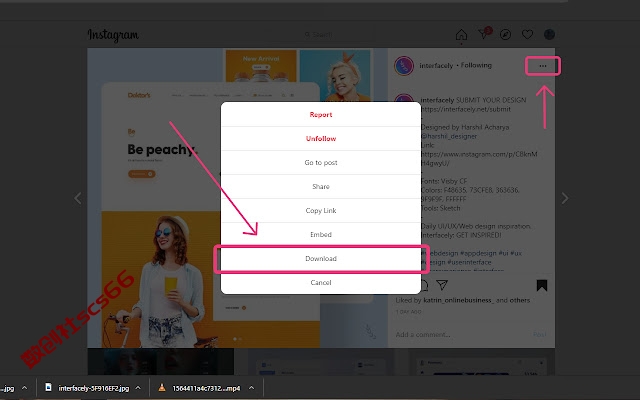Open katrin_onlinebusiness_ liker profile
Image resolution: width=640 pixels, height=400 pixels.
pos(458,300)
